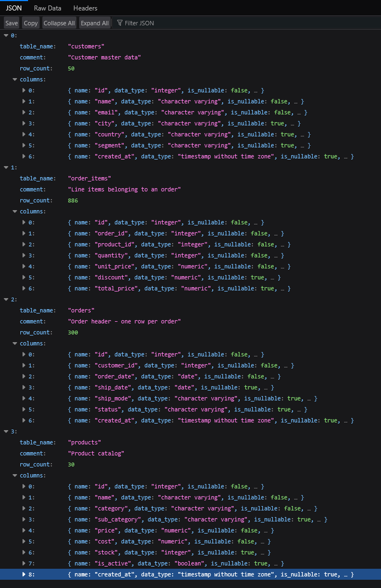Expand the products "is_active" column row
The width and height of the screenshot is (381, 588).
click(24, 564)
